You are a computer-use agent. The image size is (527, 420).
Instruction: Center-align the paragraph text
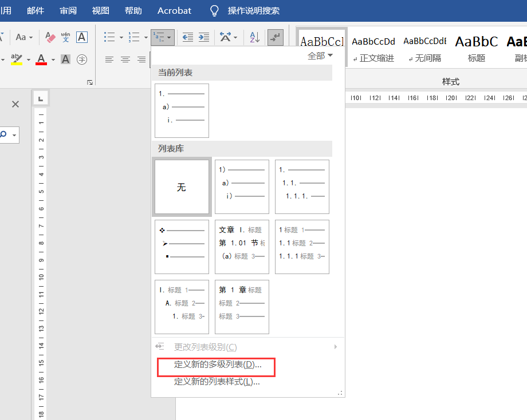[x=125, y=60]
